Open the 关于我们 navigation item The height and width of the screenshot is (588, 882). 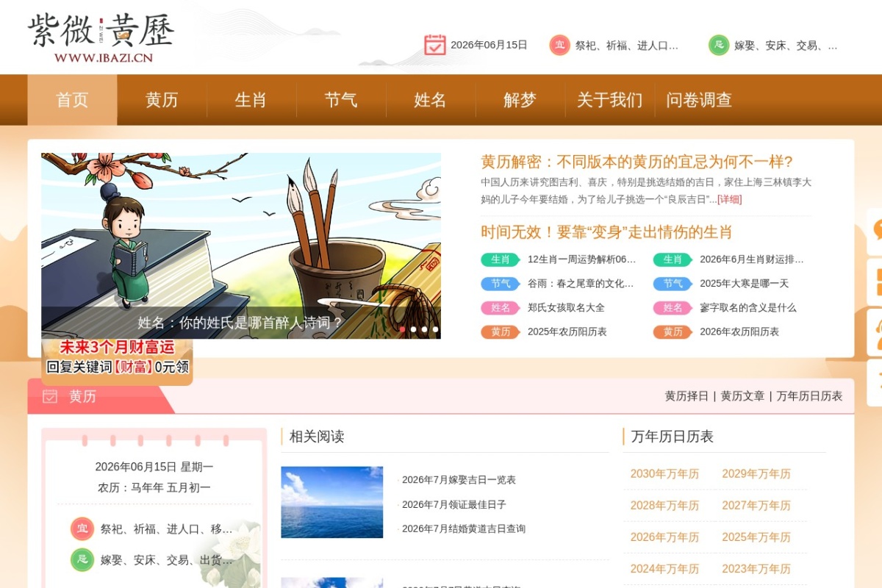610,100
